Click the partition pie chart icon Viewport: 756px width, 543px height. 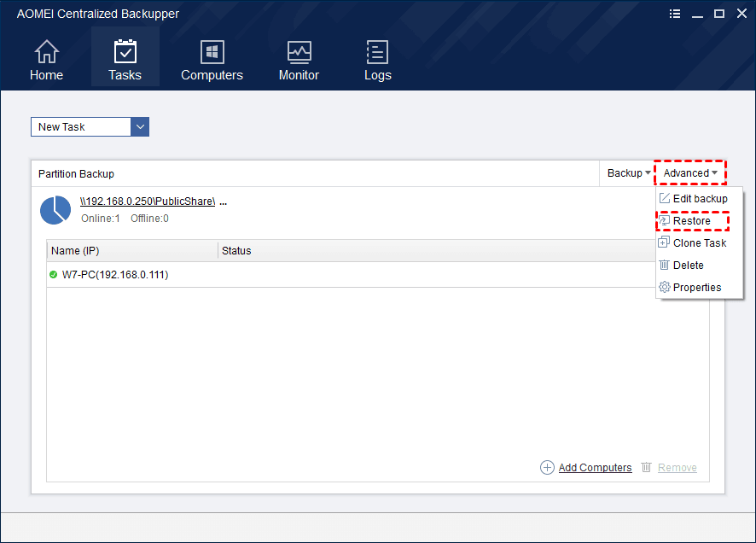click(55, 210)
